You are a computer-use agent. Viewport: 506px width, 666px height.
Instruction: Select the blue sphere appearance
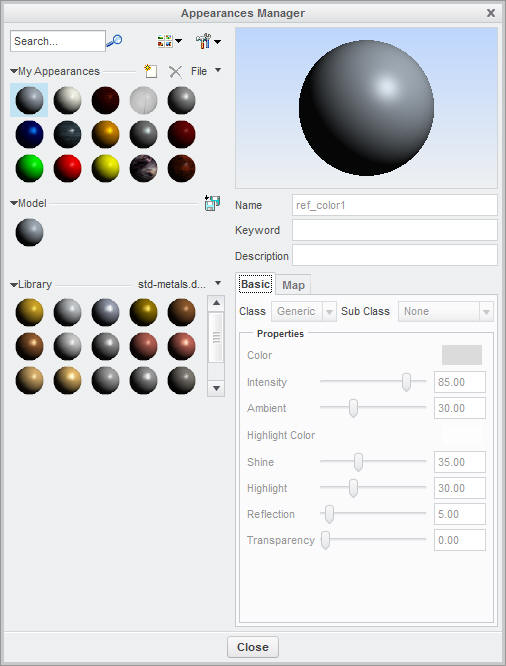point(29,134)
